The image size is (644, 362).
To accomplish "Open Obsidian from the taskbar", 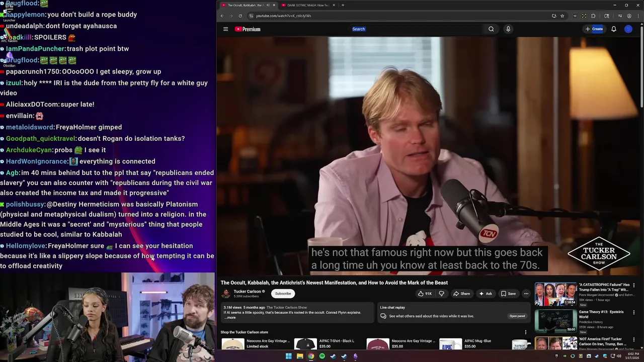I will point(355,356).
